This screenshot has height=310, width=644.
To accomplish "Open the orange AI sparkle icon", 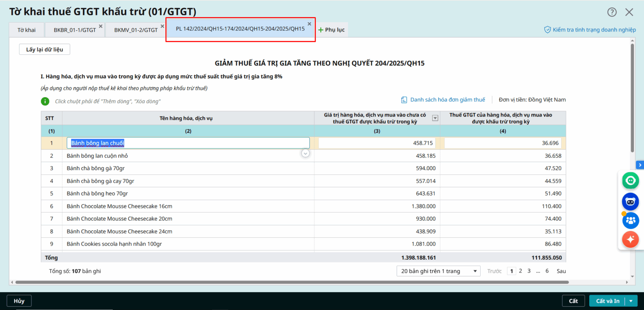I will (x=630, y=239).
